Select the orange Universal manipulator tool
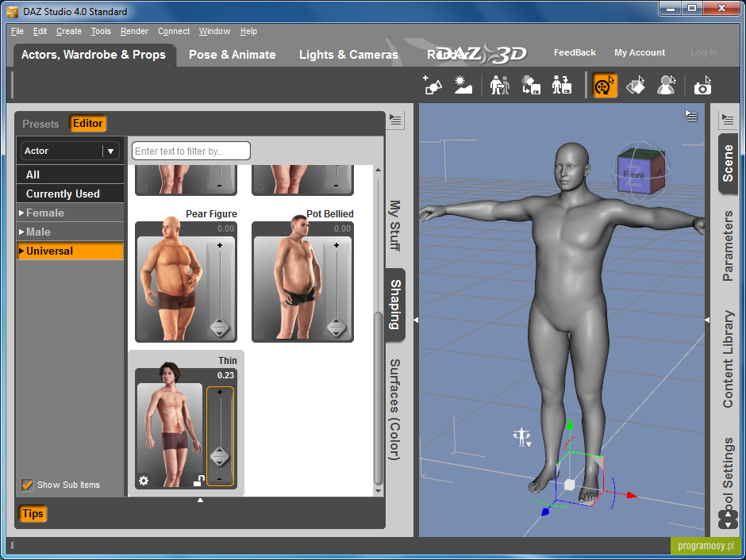The height and width of the screenshot is (560, 746). [604, 86]
